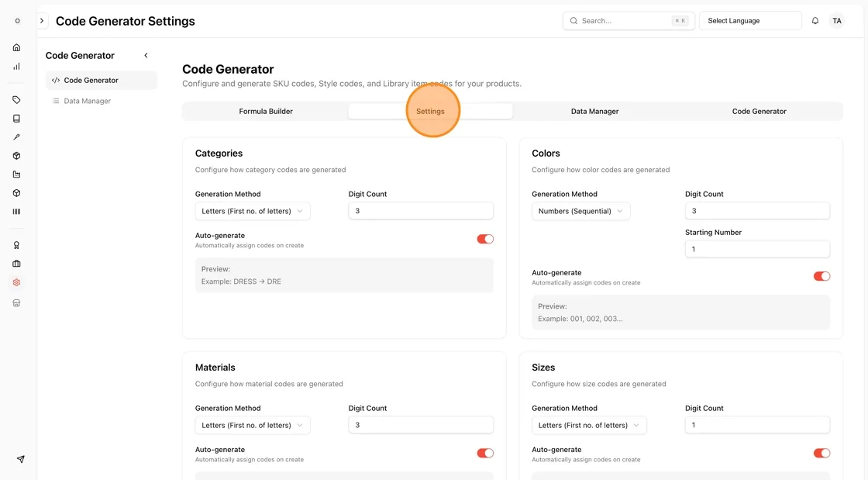Open the factory icon in sidebar
Viewport: 868px width, 480px height.
point(16,174)
